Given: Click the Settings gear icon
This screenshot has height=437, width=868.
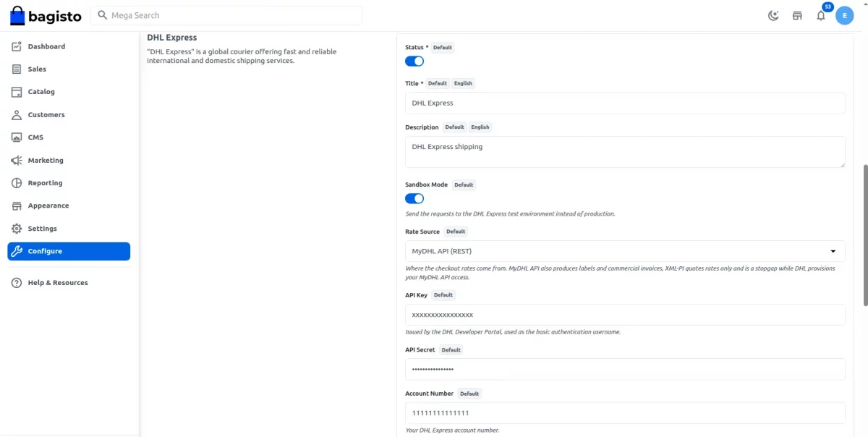Looking at the screenshot, I should pyautogui.click(x=17, y=229).
